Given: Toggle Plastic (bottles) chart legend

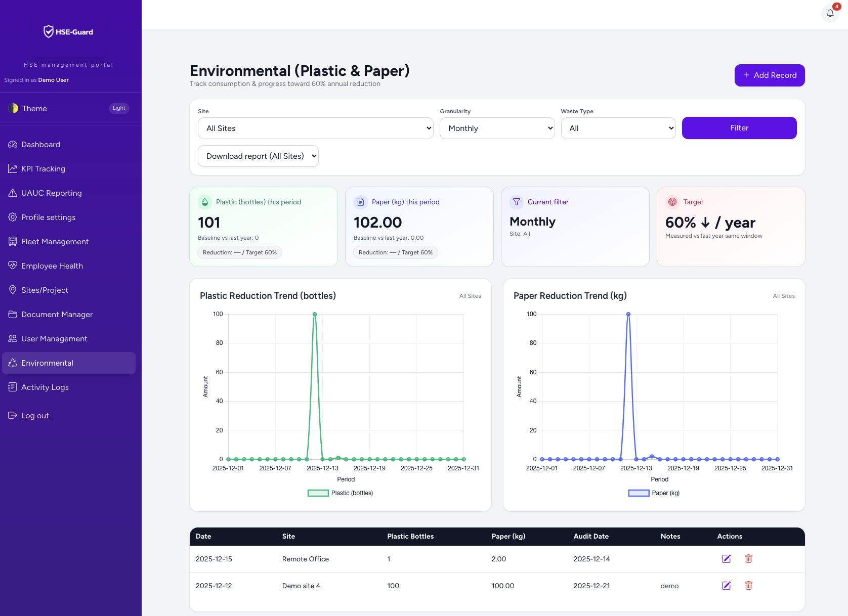Looking at the screenshot, I should [x=340, y=493].
